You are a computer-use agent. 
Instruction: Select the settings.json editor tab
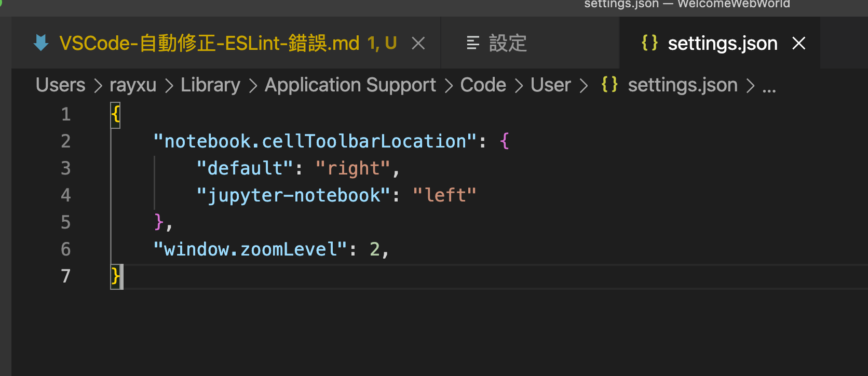point(722,43)
